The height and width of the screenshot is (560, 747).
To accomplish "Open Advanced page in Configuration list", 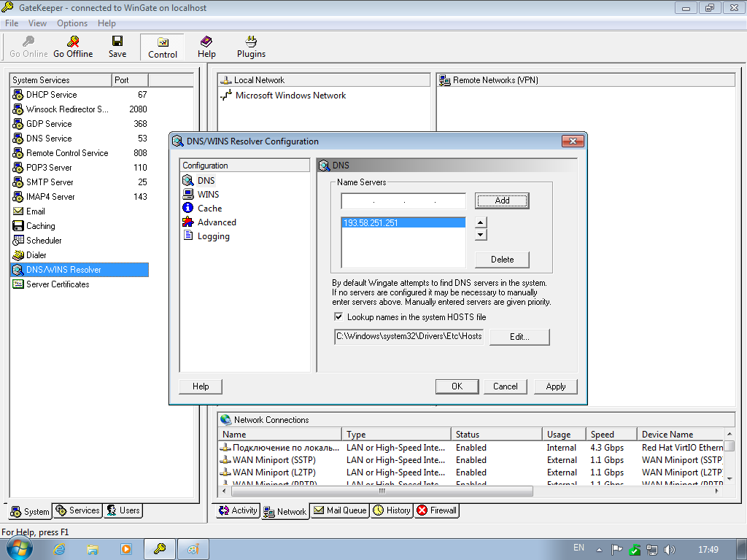I will click(209, 222).
